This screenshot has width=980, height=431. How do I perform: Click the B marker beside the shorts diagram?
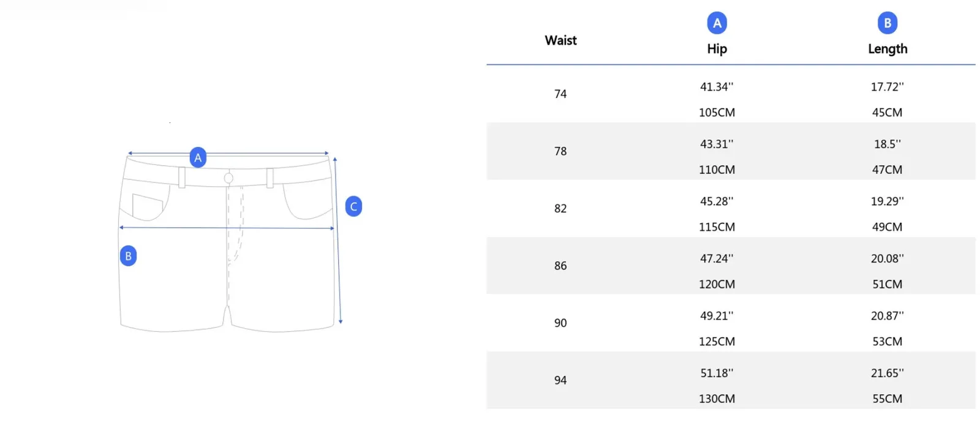128,256
